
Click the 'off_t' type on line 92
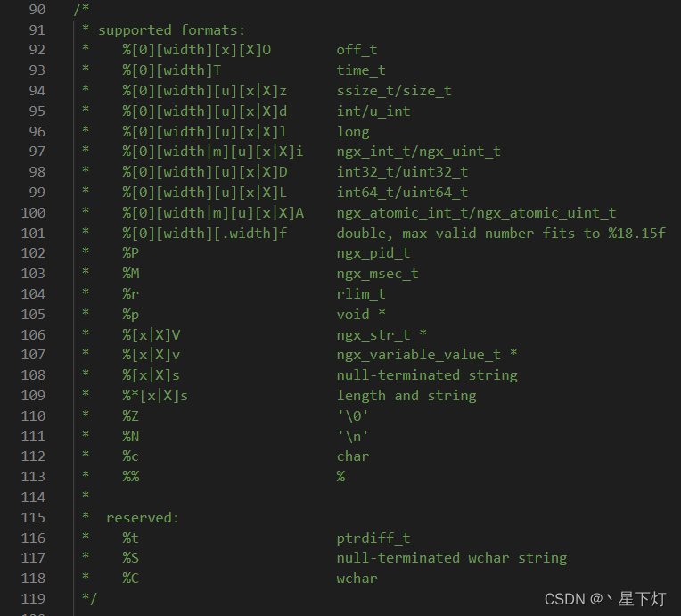coord(357,50)
